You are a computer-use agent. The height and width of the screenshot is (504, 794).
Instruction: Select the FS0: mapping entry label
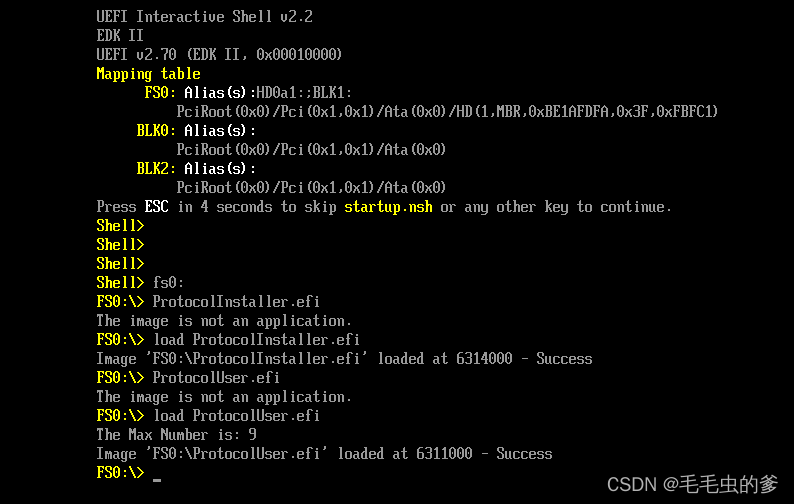tap(160, 93)
